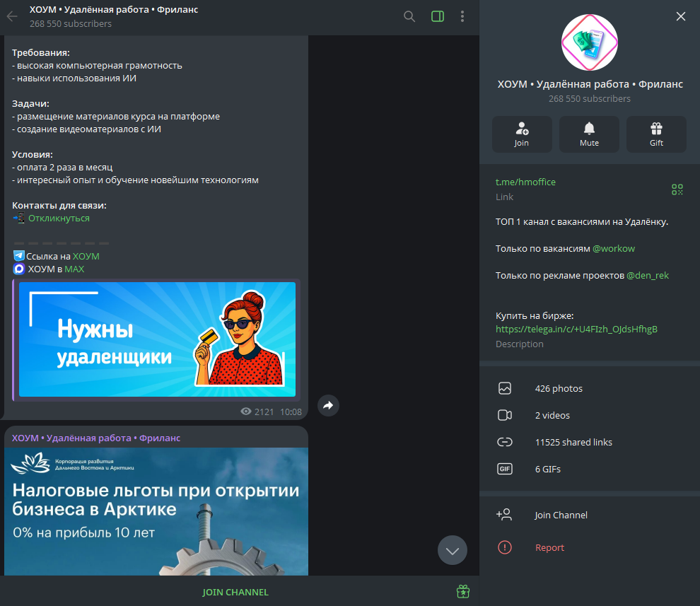The image size is (700, 606).
Task: Open the channel profile picture
Action: coord(589,42)
